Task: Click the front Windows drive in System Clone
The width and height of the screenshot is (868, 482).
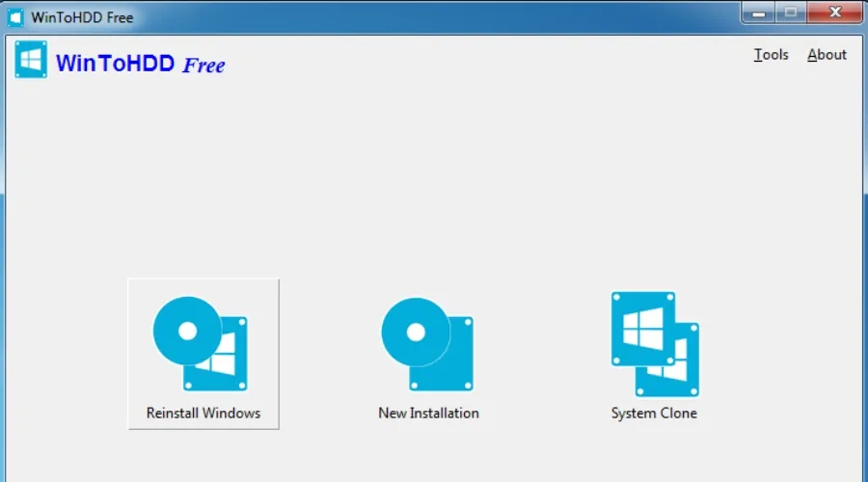Action: 642,329
